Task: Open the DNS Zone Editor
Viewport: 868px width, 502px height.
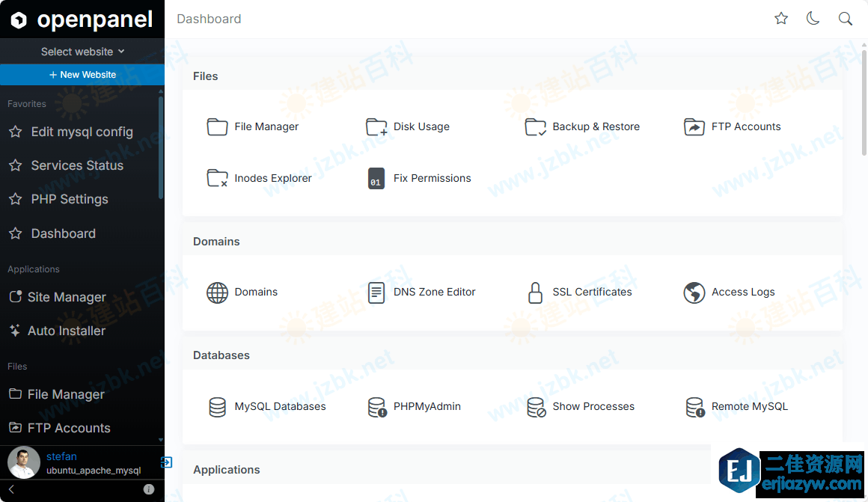Action: click(x=434, y=292)
